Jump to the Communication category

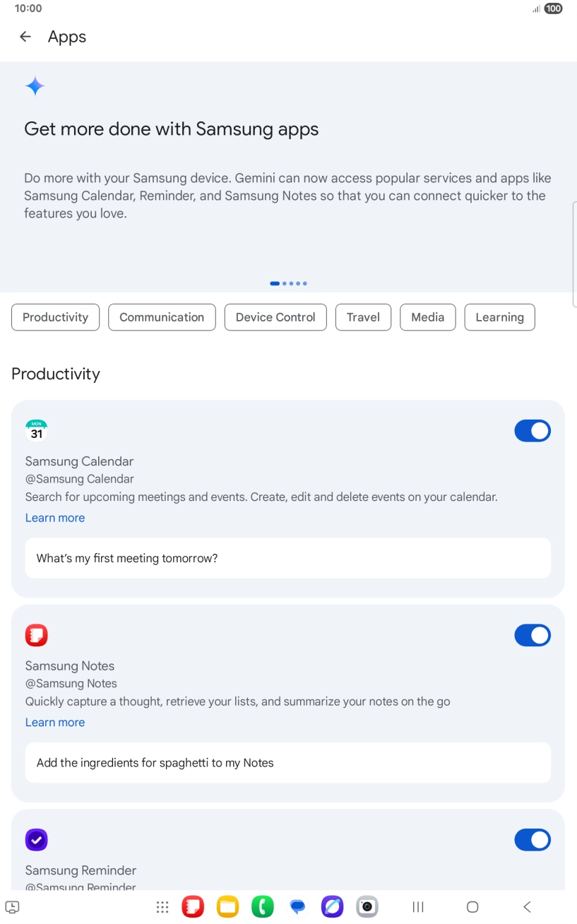pyautogui.click(x=162, y=317)
